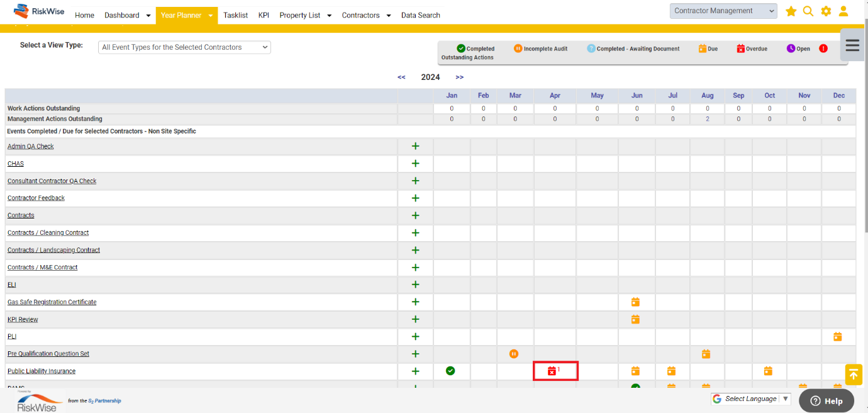Viewport: 868px width, 413px height.
Task: Open the hamburger side menu
Action: pyautogui.click(x=852, y=45)
